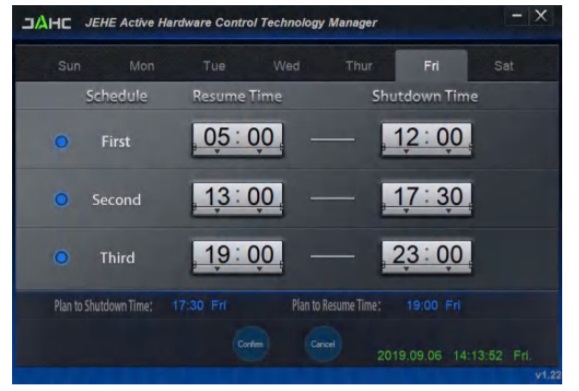Open minute dropdown of First shutdown time 12:00

(x=448, y=151)
